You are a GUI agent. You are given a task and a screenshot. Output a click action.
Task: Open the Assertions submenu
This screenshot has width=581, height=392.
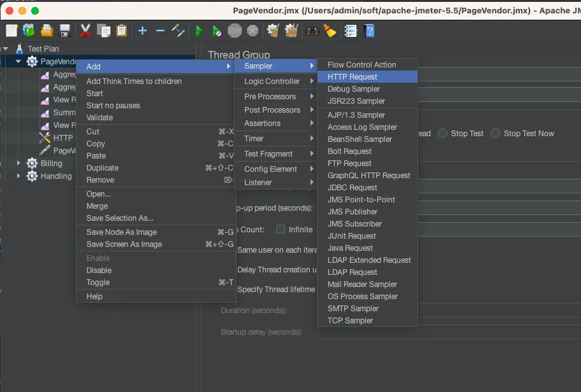coord(276,123)
